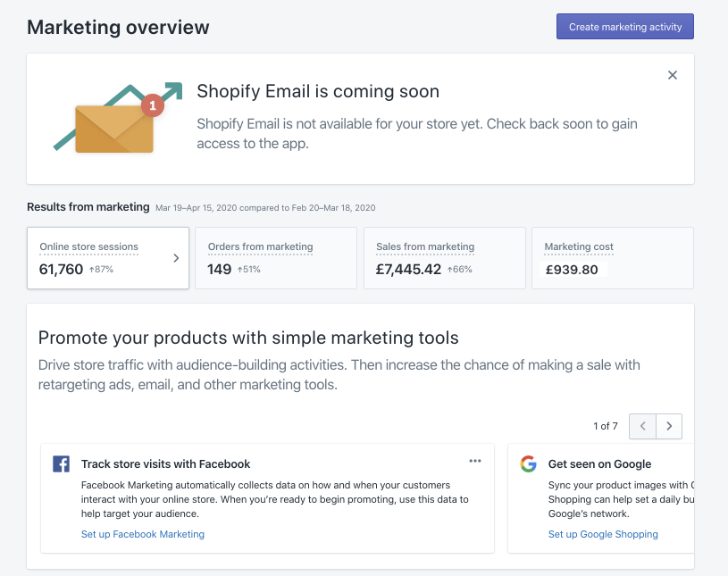Select the Sales from marketing card
The width and height of the screenshot is (728, 576).
point(444,258)
